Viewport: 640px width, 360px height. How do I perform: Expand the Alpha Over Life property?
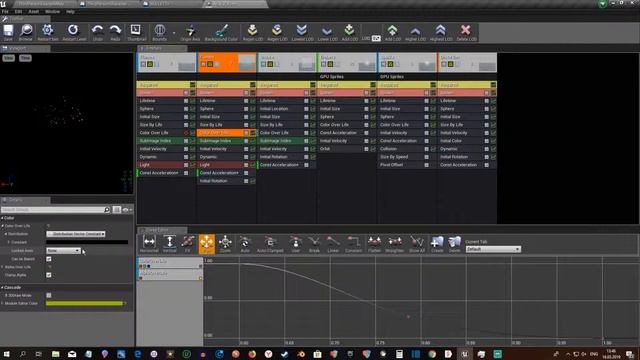pyautogui.click(x=2, y=267)
